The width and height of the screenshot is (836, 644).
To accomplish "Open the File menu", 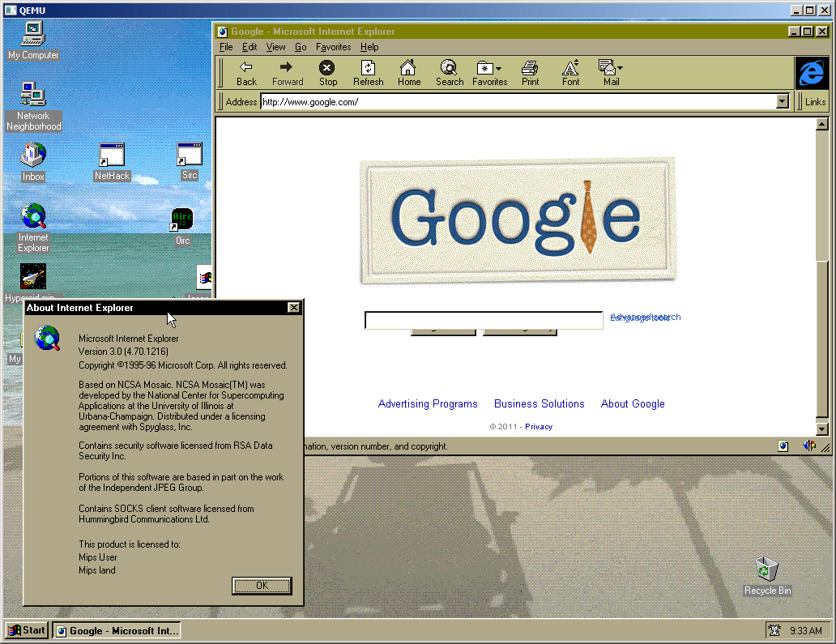I will point(226,47).
